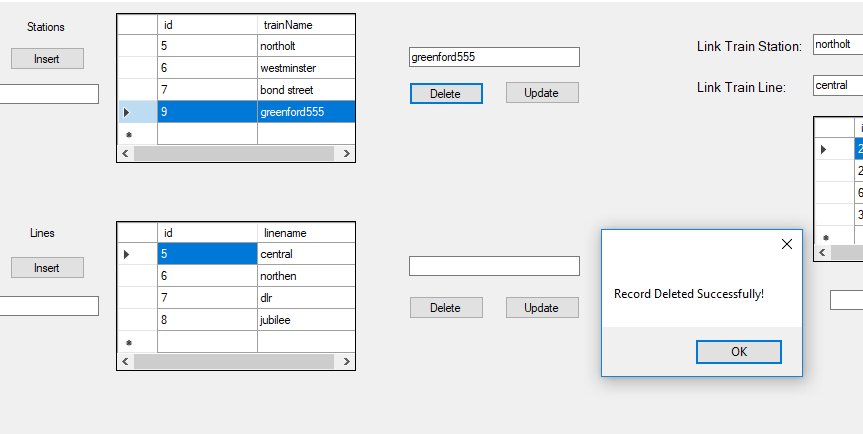
Task: Close the message dialog with X
Action: (x=786, y=244)
